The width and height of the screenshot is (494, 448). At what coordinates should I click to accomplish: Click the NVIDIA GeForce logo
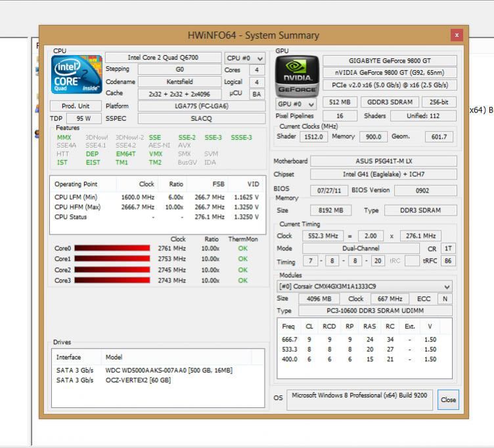pyautogui.click(x=297, y=76)
